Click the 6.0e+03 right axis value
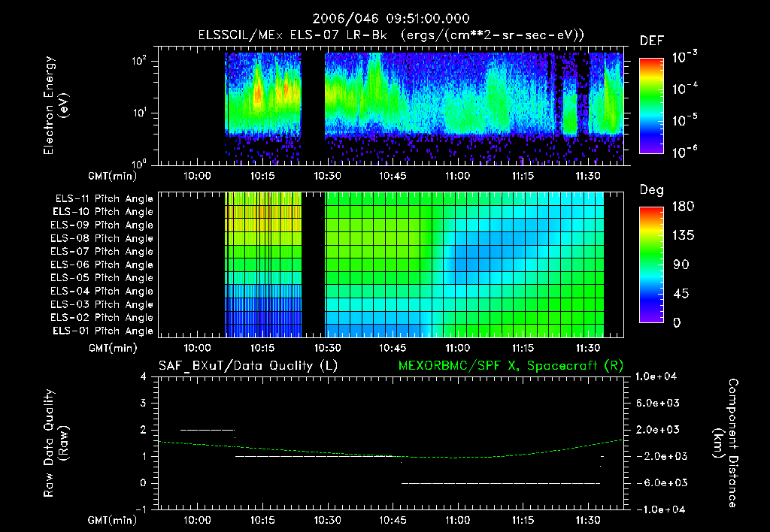The image size is (770, 532). pyautogui.click(x=658, y=403)
